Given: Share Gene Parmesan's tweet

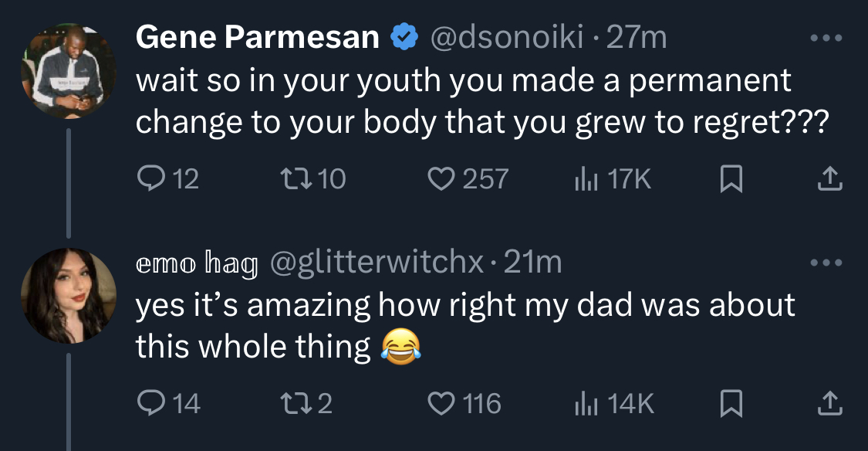Looking at the screenshot, I should [x=829, y=179].
